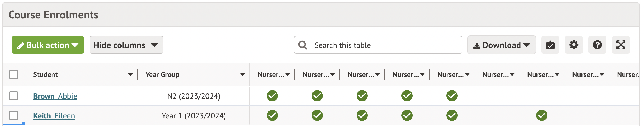Tick checkbox for Brown Abbie row
This screenshot has width=644, height=126.
13,96
